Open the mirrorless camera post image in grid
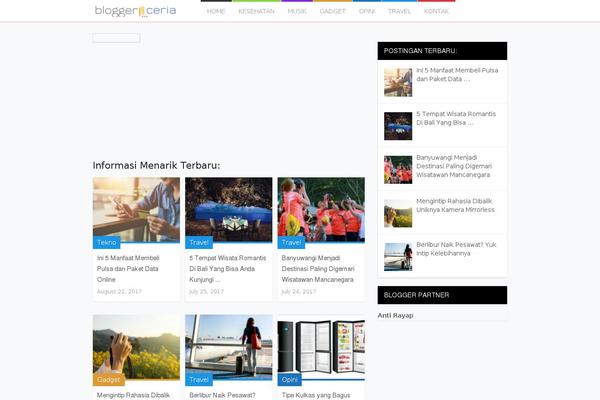 (136, 347)
